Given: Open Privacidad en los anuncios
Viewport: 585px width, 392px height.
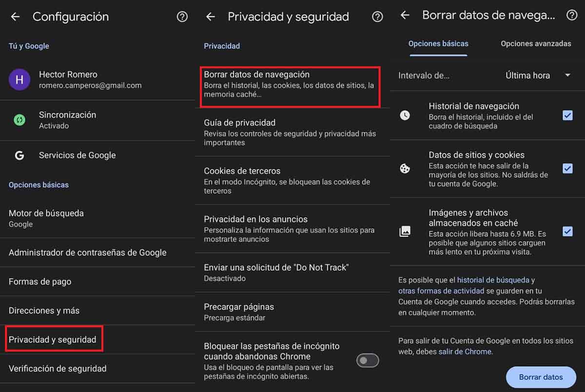Looking at the screenshot, I should tap(292, 228).
